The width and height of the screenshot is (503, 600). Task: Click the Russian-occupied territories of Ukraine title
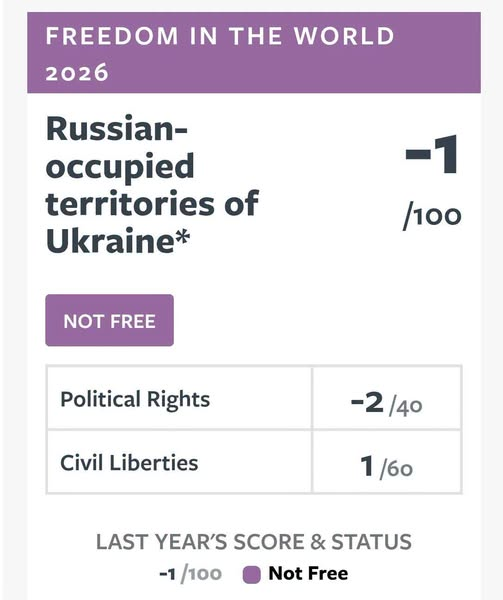(152, 184)
